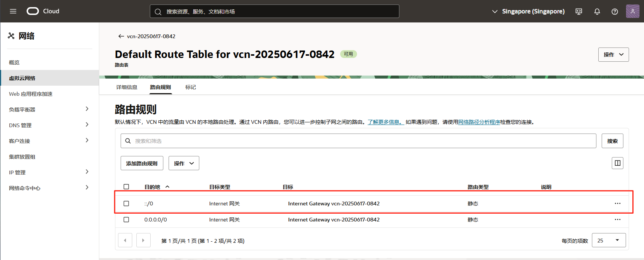Switch to the 标记 tab
Image resolution: width=644 pixels, height=260 pixels.
pyautogui.click(x=190, y=87)
